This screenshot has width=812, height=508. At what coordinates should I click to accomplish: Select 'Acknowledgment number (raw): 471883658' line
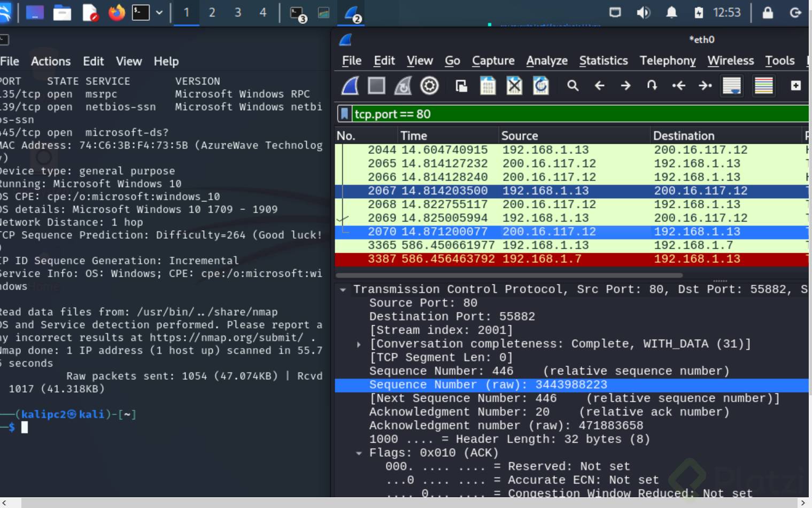click(506, 426)
